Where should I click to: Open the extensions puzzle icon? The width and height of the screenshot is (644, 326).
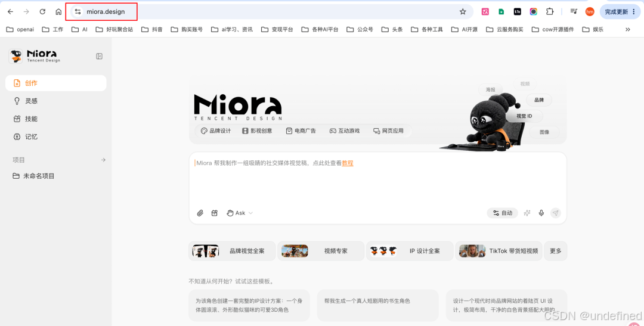(550, 11)
